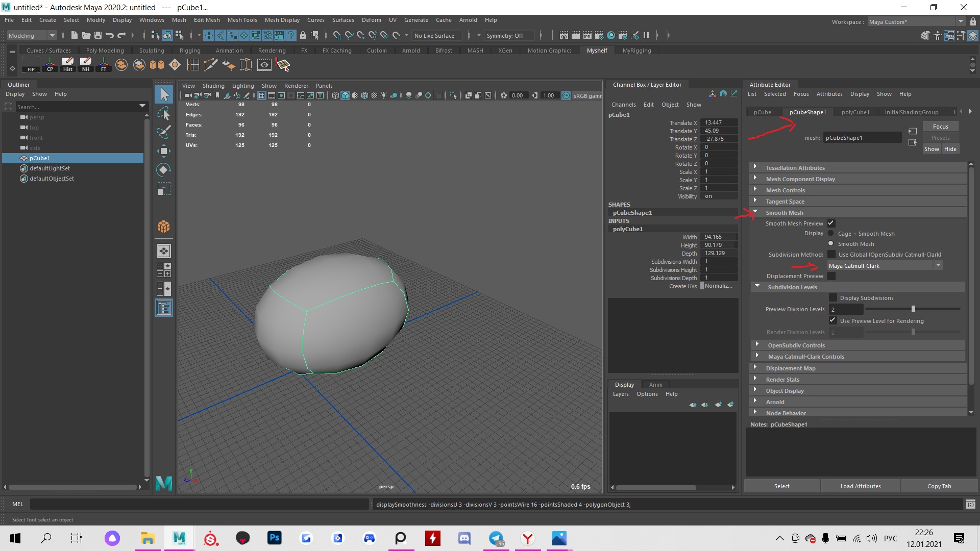
Task: Enable Display Subdivisions checkbox
Action: tap(833, 297)
